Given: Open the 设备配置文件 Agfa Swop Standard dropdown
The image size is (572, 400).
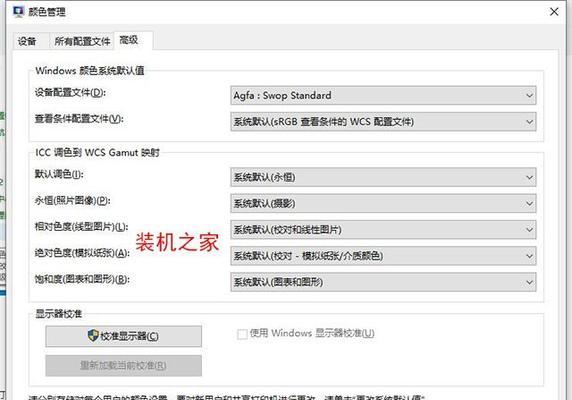Looking at the screenshot, I should point(383,96).
